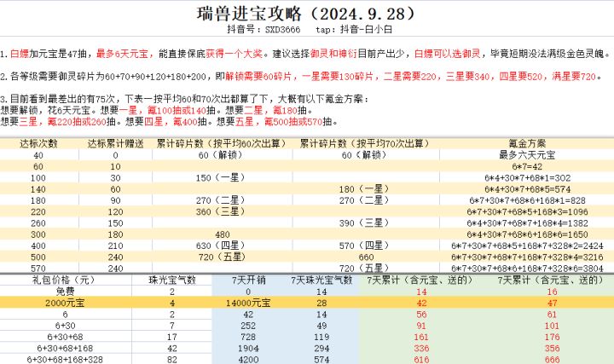Click the 7天珠光宝气数 header
Image resolution: width=614 pixels, height=364 pixels.
pos(321,280)
